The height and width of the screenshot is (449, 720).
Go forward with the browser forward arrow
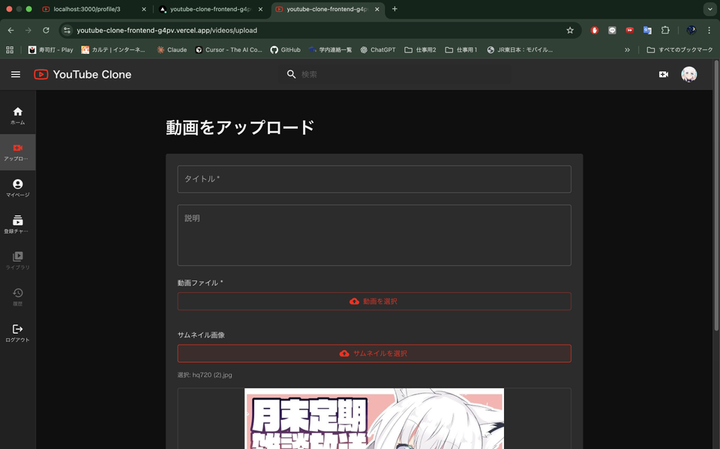[28, 30]
